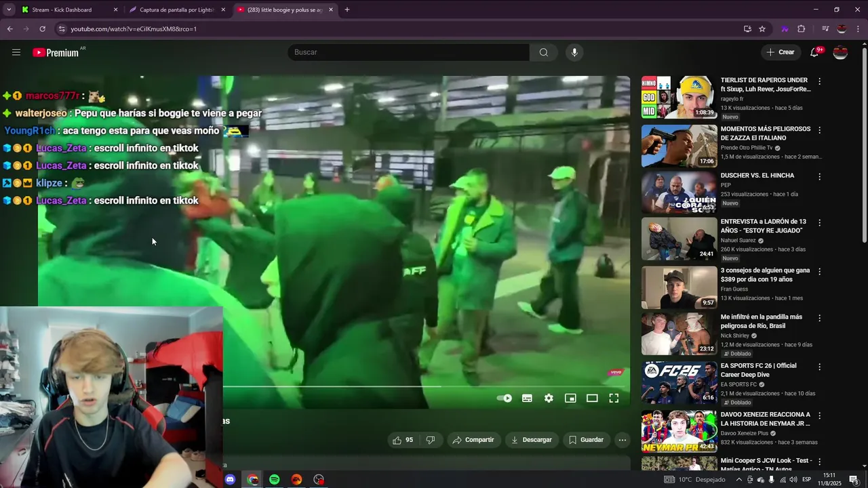Bookmark this page with star icon
The width and height of the screenshot is (868, 488).
(x=762, y=29)
